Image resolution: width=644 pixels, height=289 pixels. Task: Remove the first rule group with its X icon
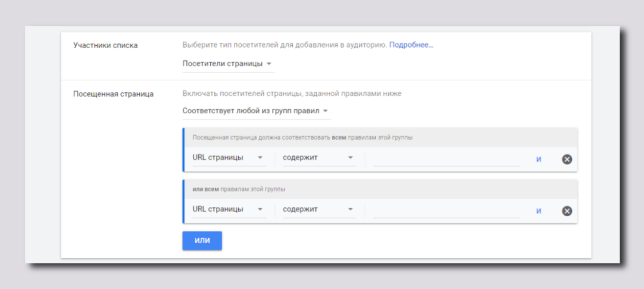[567, 159]
